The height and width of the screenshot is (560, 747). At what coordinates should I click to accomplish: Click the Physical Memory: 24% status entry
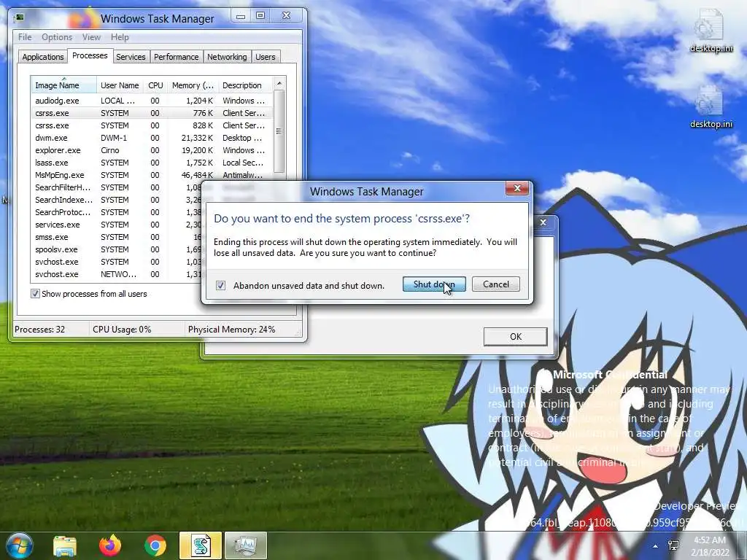click(231, 329)
